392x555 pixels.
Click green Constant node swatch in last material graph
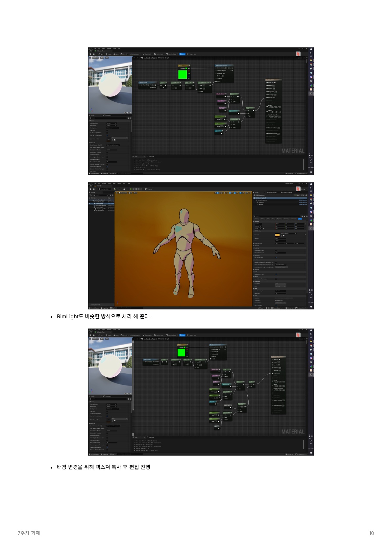pos(182,353)
